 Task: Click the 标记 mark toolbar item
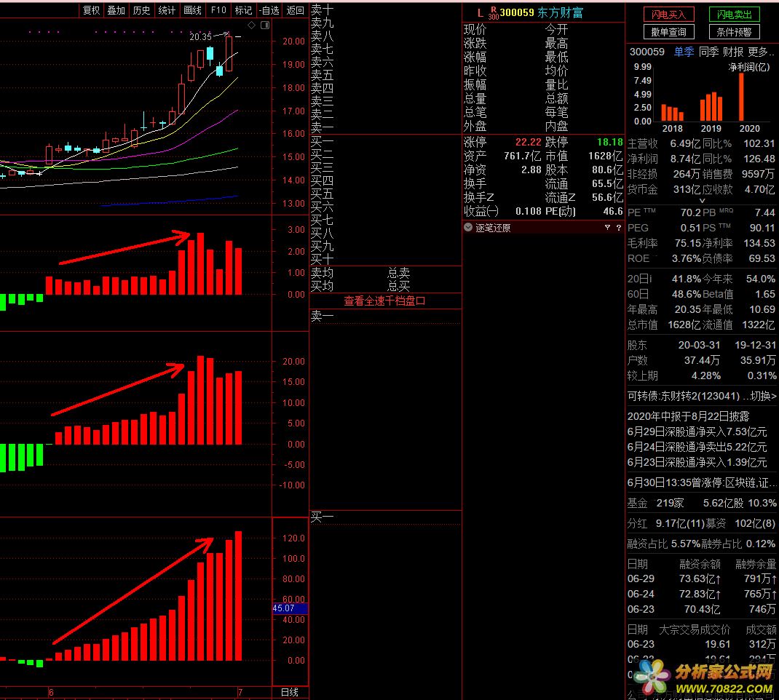point(243,10)
